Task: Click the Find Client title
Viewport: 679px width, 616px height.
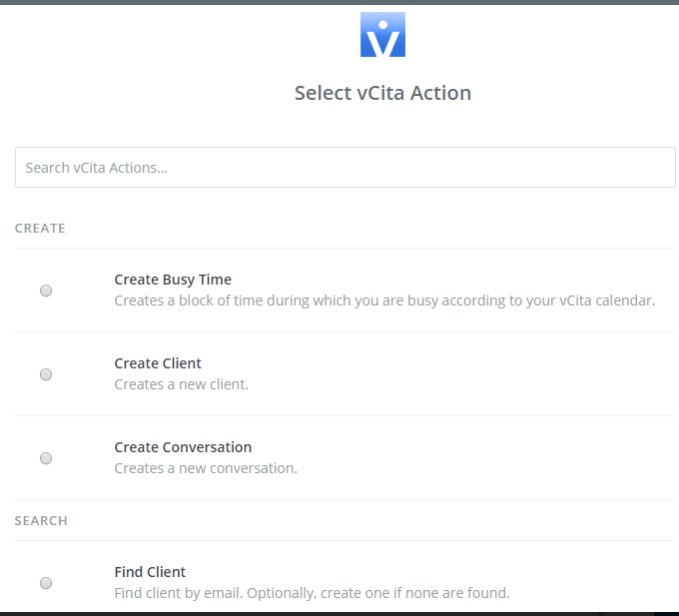Action: [x=150, y=572]
